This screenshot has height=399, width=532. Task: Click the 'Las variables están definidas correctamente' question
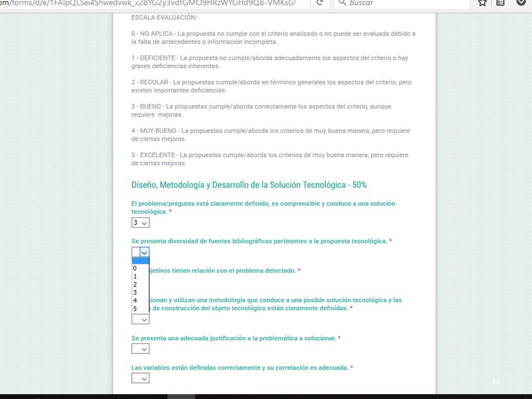pyautogui.click(x=242, y=368)
